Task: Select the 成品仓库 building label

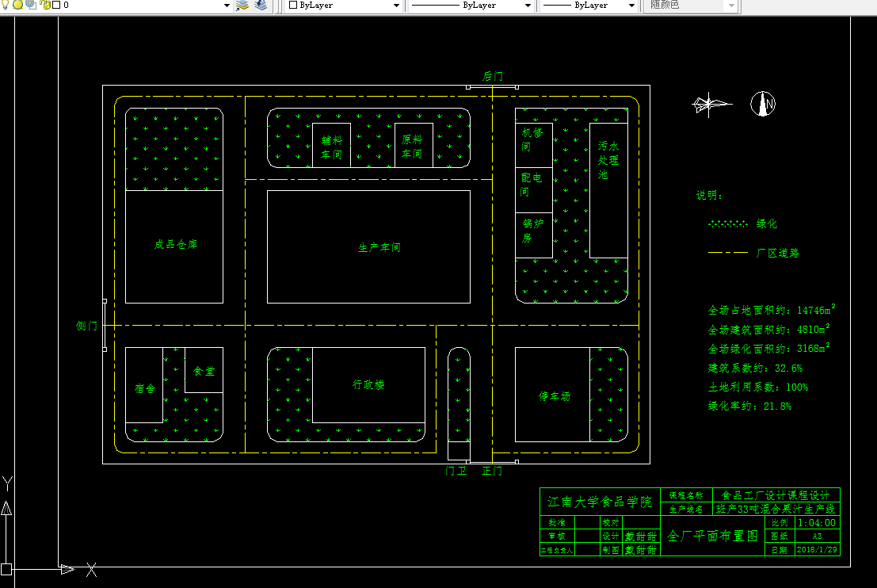Action: click(176, 245)
